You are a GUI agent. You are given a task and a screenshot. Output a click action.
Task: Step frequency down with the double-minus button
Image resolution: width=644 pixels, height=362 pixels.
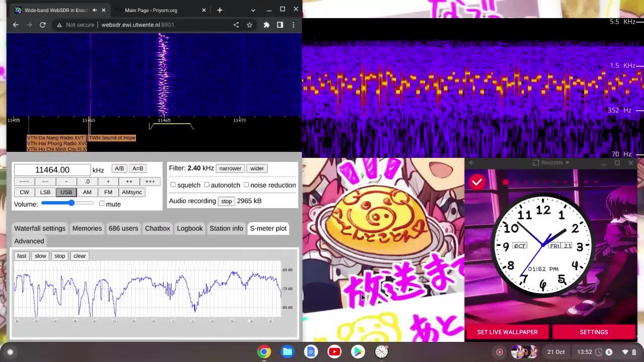(x=45, y=182)
